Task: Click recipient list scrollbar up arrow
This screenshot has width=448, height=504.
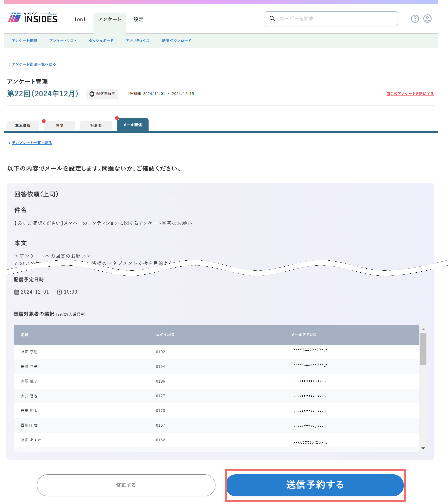Action: [423, 329]
